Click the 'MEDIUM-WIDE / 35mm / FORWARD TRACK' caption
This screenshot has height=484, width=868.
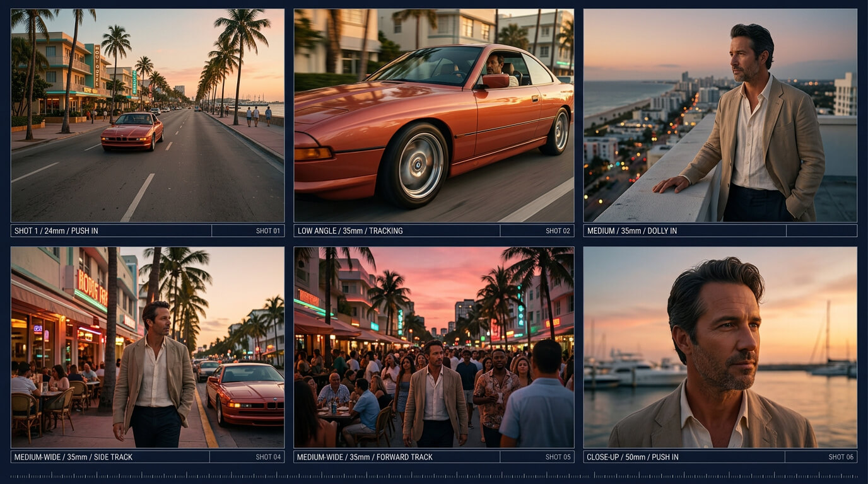point(365,457)
